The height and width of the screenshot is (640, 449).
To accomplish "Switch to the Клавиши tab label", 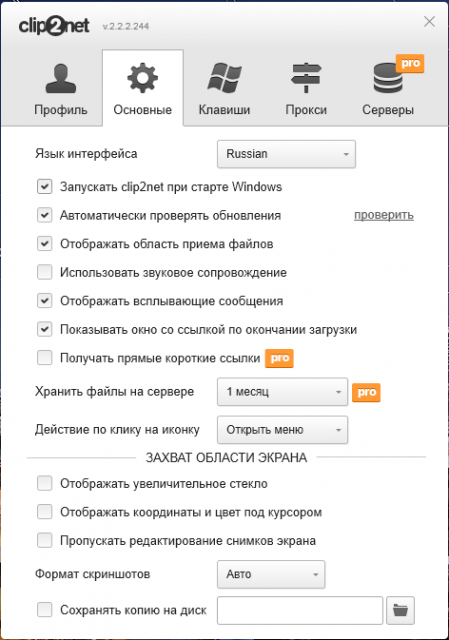I will tap(224, 110).
